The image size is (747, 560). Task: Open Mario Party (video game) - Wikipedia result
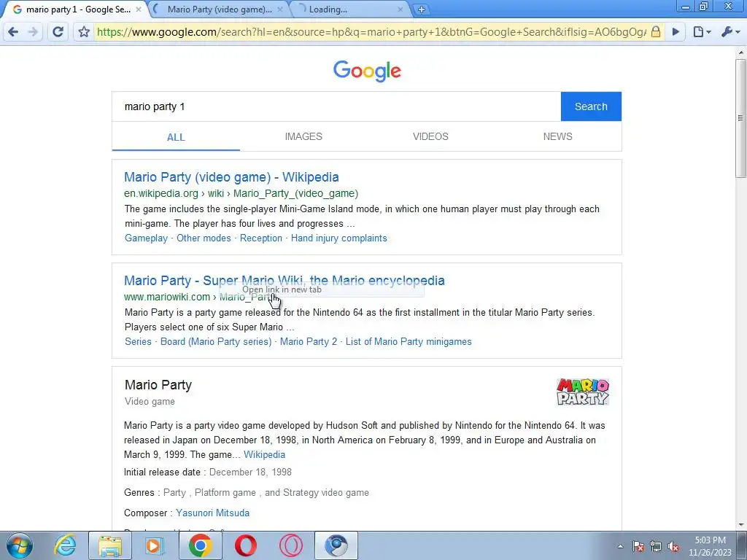[x=231, y=177]
